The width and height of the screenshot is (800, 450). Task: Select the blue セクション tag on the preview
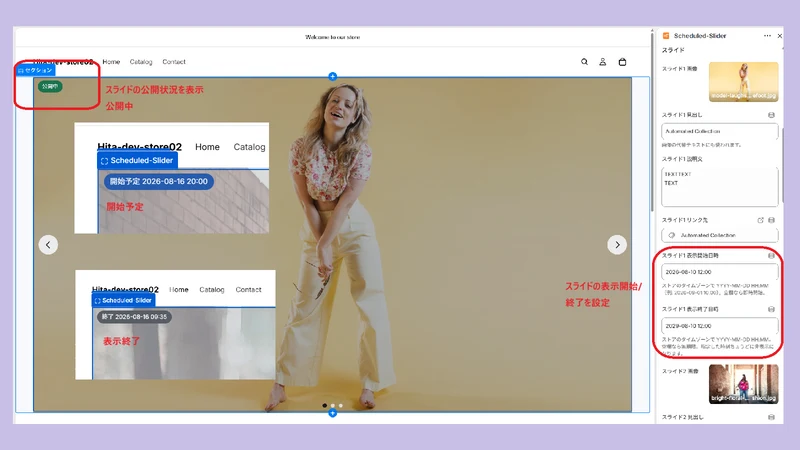tap(35, 70)
